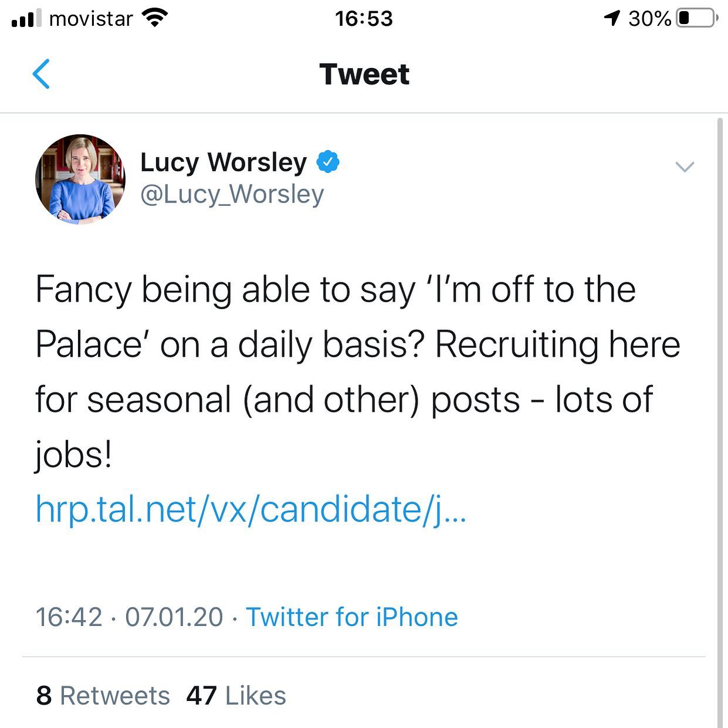Expand the truncated hrp.tal.net link

pos(252,509)
